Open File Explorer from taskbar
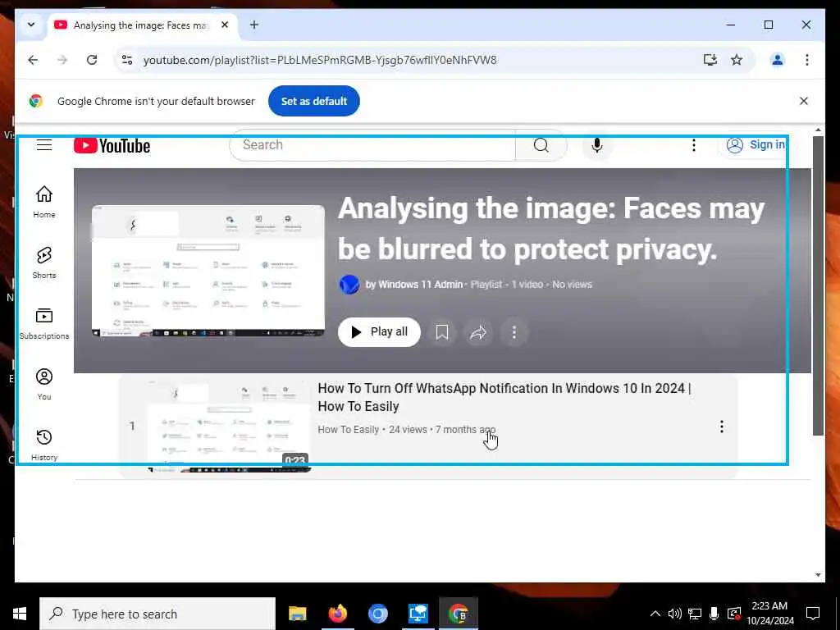840x630 pixels. tap(297, 614)
